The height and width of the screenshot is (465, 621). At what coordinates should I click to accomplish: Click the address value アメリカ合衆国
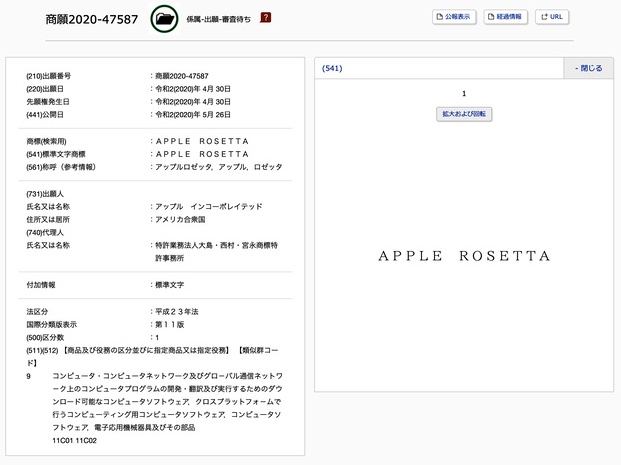coord(180,219)
